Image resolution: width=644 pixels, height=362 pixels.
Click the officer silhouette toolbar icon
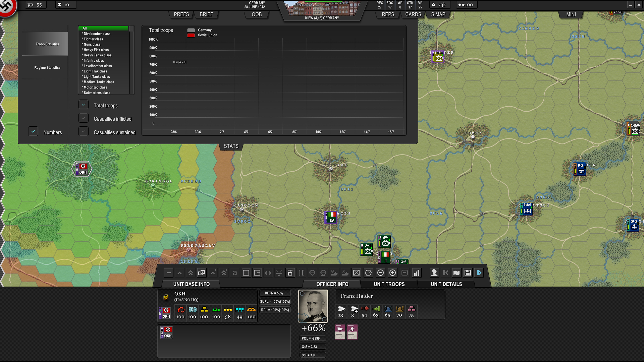pyautogui.click(x=434, y=273)
